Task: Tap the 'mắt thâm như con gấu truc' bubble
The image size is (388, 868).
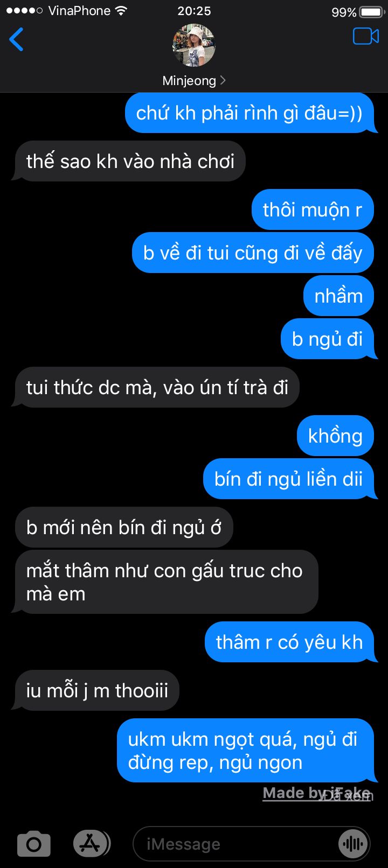Action: (x=165, y=582)
